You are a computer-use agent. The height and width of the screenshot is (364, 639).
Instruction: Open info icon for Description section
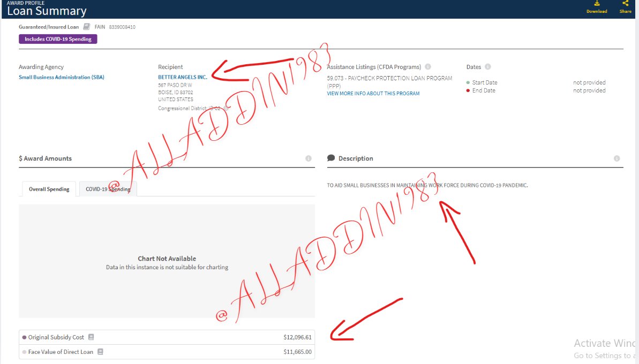[x=617, y=158]
